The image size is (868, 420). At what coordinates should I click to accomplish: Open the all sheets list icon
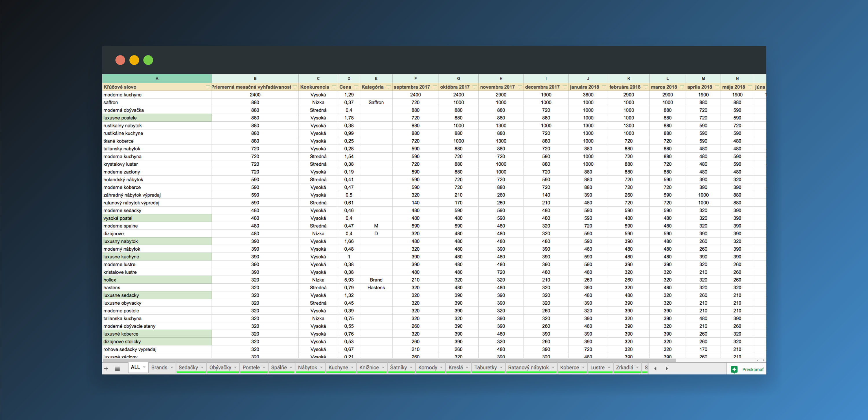pyautogui.click(x=117, y=369)
